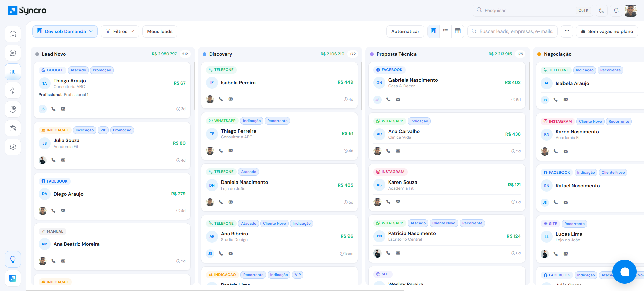
Task: Open the Diego Araujo lead card
Action: 112,196
